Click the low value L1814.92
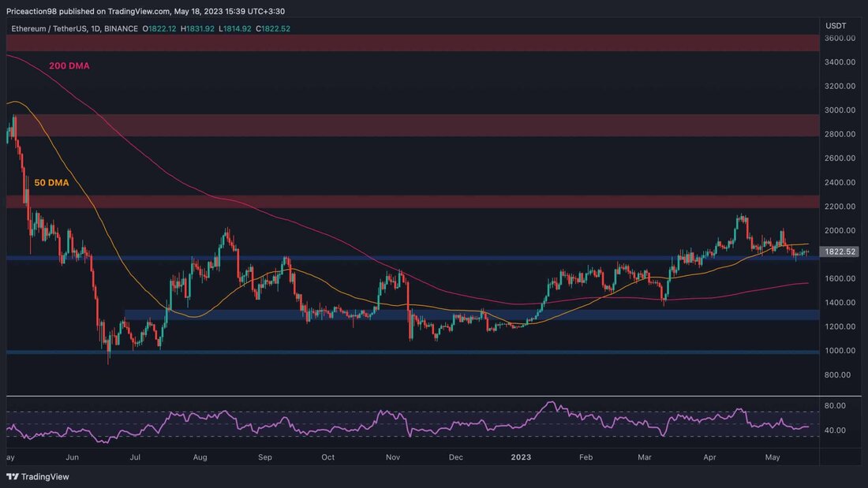 [x=234, y=28]
